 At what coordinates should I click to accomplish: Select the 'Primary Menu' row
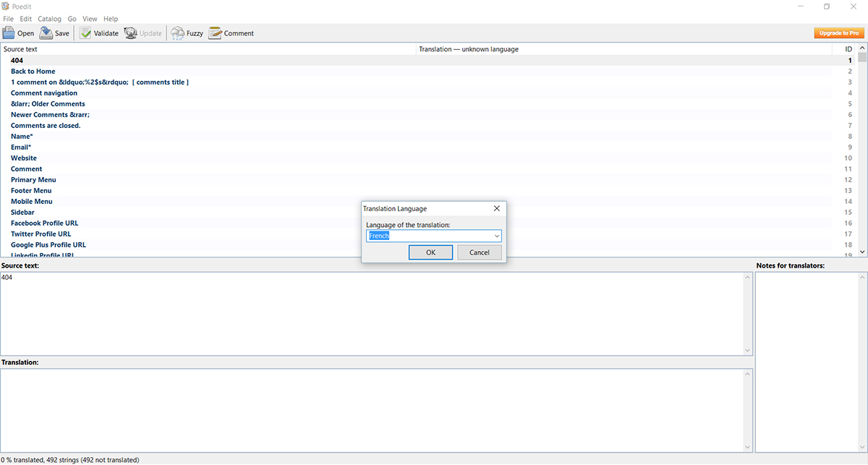[428, 180]
